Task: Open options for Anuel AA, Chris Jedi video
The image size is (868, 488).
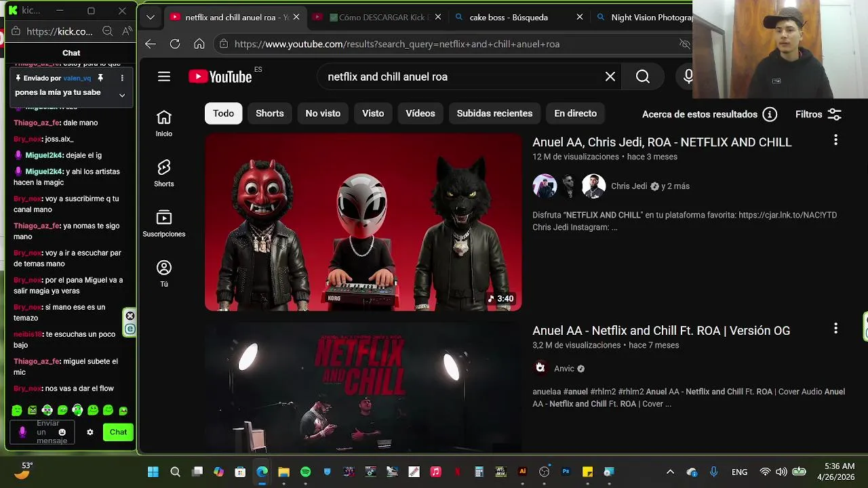Action: point(835,140)
